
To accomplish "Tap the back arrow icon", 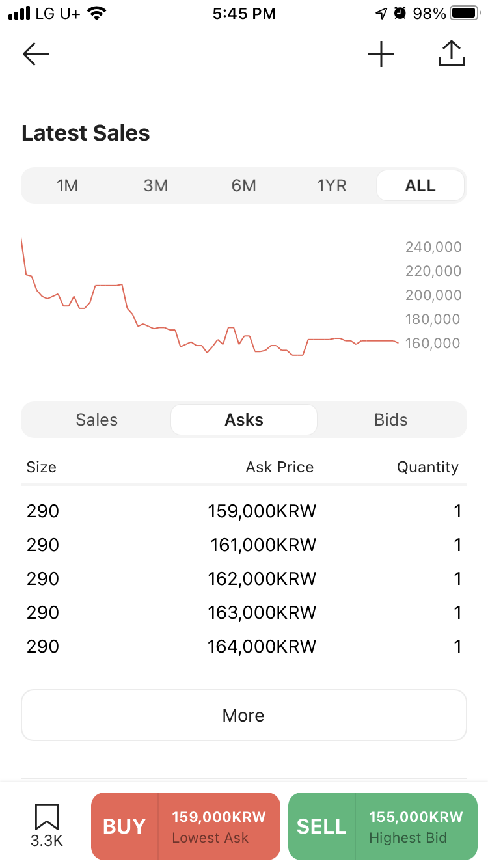I will [x=36, y=55].
